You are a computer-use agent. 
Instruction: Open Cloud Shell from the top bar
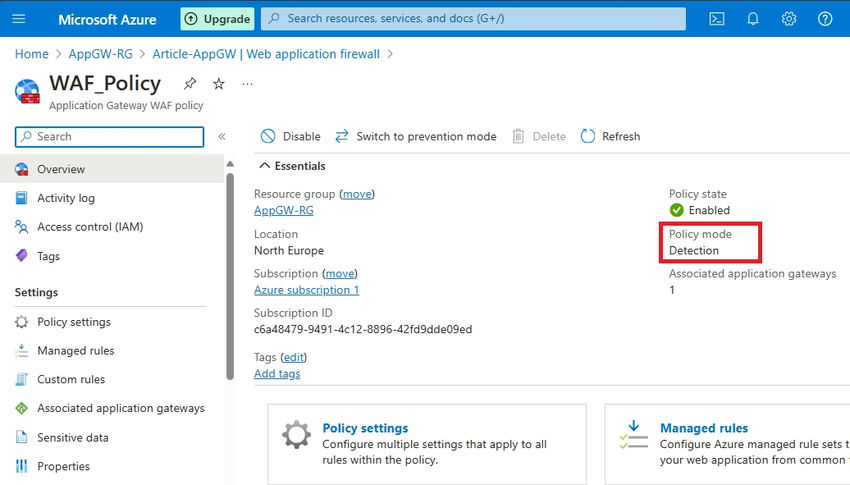(717, 19)
